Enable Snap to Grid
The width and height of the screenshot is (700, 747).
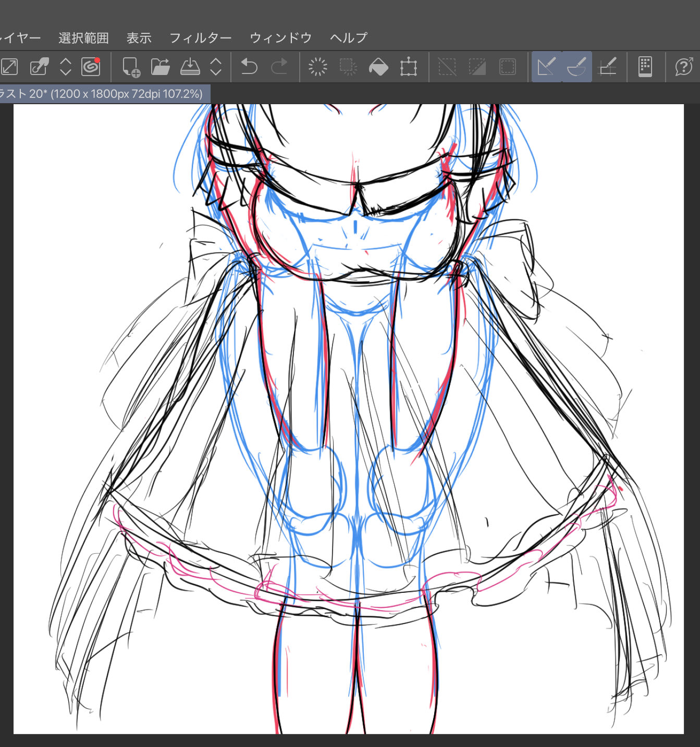pyautogui.click(x=607, y=67)
